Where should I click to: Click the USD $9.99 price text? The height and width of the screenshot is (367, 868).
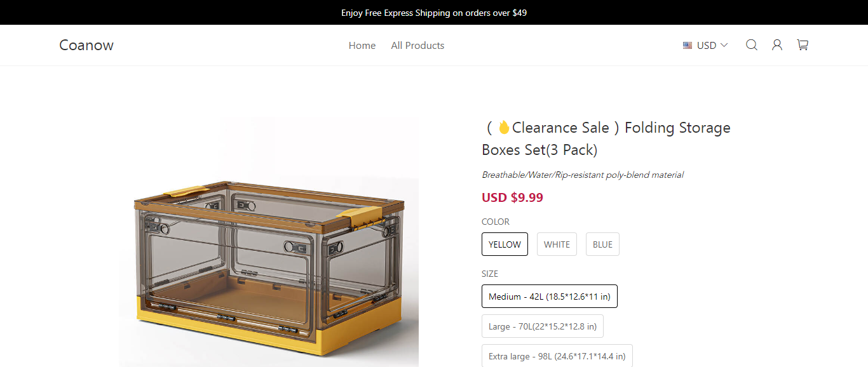[512, 197]
